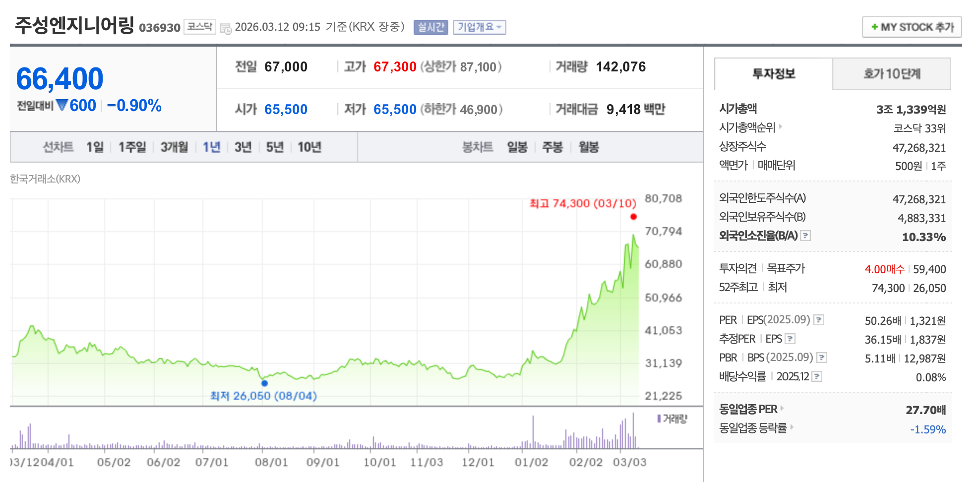Click the 한국거래소(KRX) chart label

[x=45, y=179]
